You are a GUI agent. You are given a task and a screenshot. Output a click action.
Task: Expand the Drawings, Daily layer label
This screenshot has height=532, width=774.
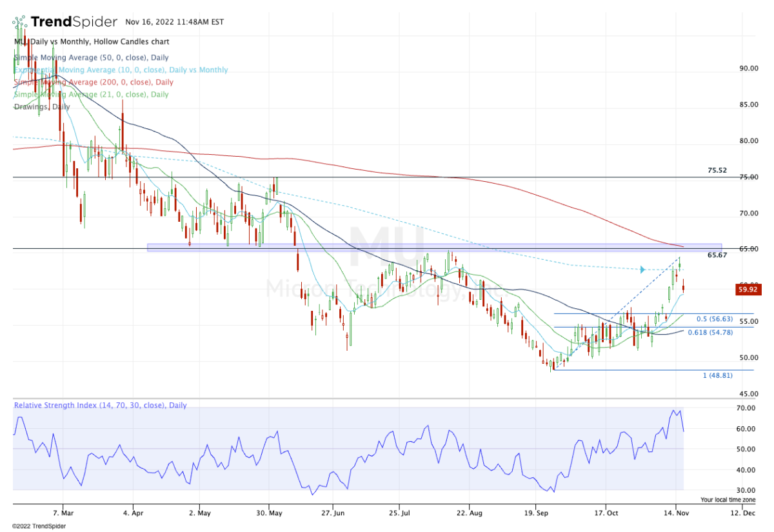pyautogui.click(x=43, y=106)
